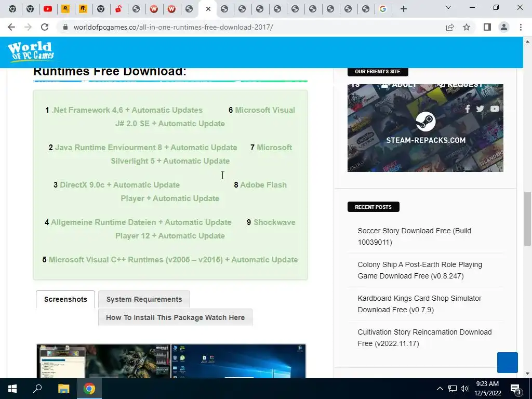Screen dimensions: 532x399
Task: Click Chrome icon in taskbar
Action: coord(89,389)
